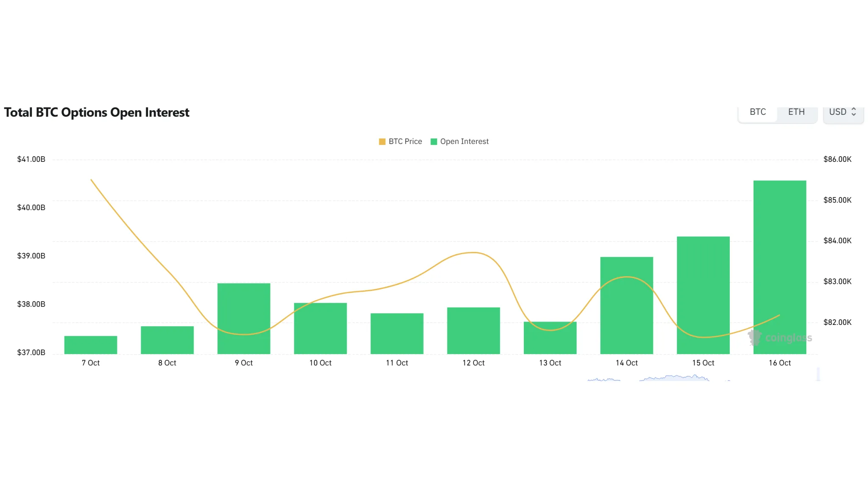Screen dimensions: 868x488
Task: Click the $85.00K price axis label
Action: (837, 200)
